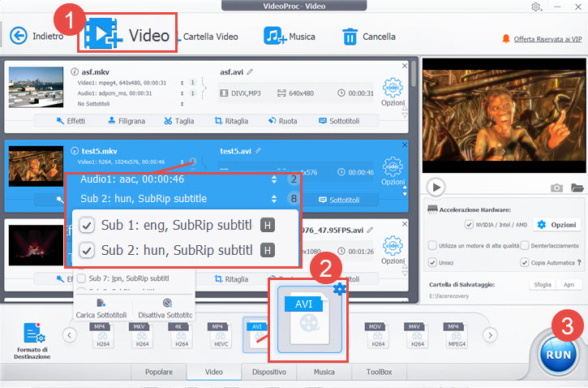Select the MP4 HEVC format preset
Image resolution: width=588 pixels, height=388 pixels.
tap(221, 335)
